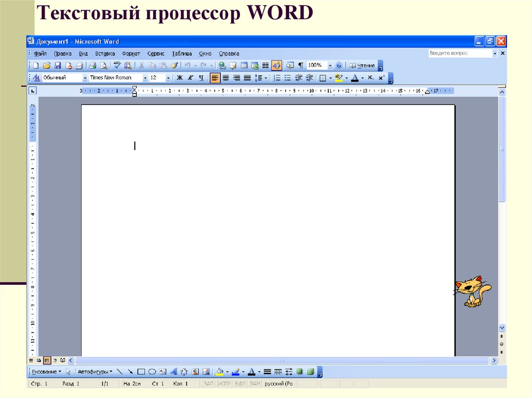Insert hyperlink with the globe icon

(x=222, y=65)
